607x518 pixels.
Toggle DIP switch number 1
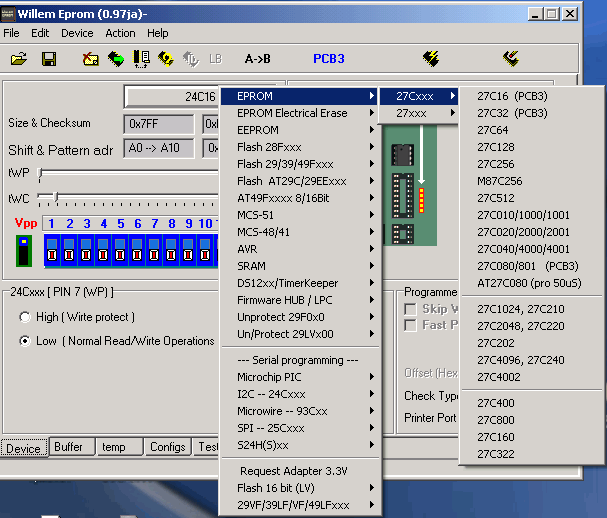coord(52,250)
